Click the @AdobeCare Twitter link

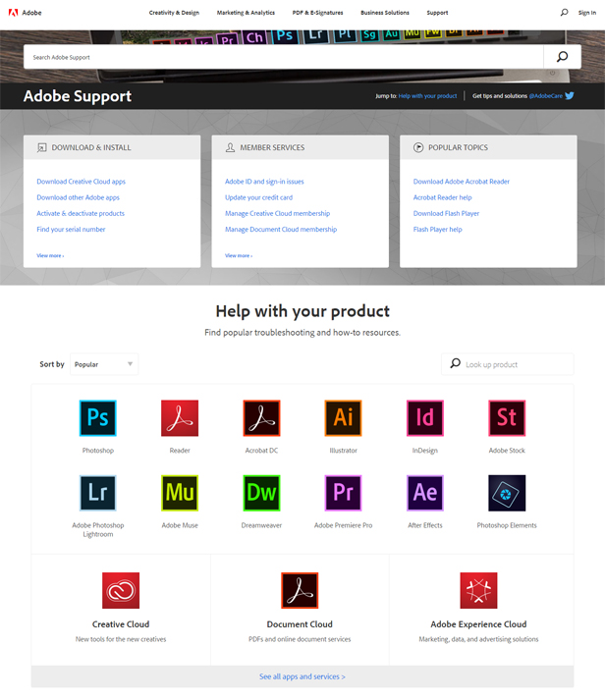(546, 96)
